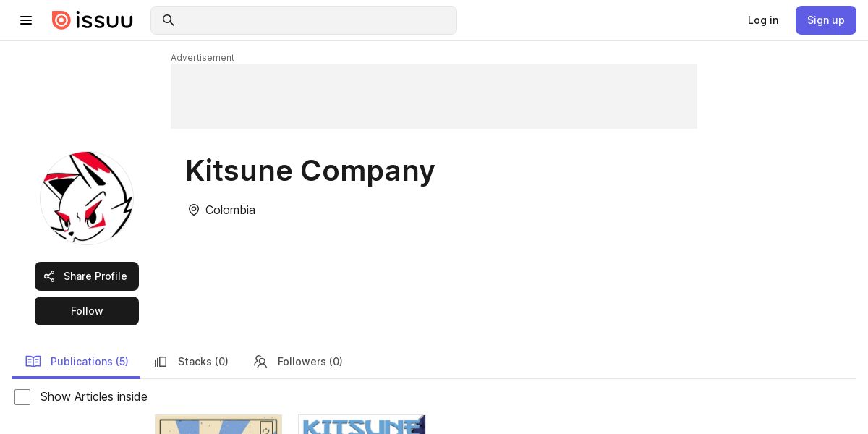Open the KITSUNE publication cover thumbnail

(362, 425)
